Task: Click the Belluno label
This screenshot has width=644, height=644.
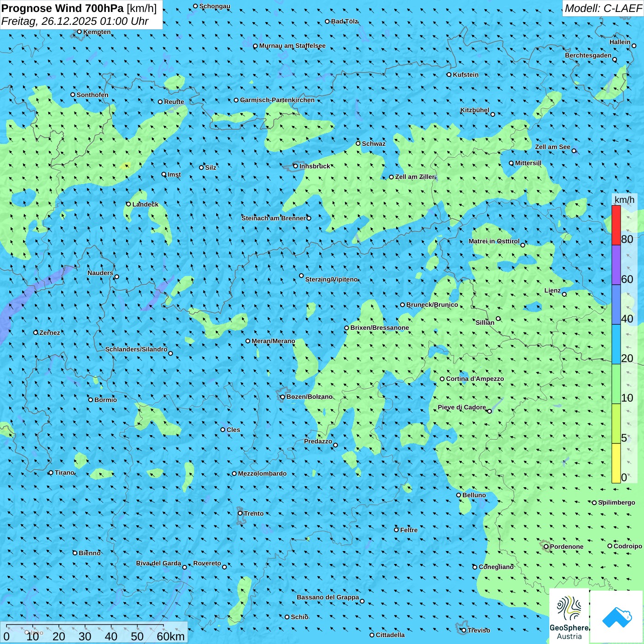Action: 474,495
